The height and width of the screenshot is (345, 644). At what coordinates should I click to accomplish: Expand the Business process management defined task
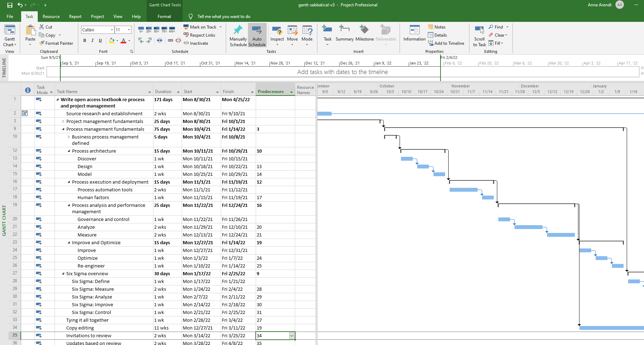coord(69,137)
